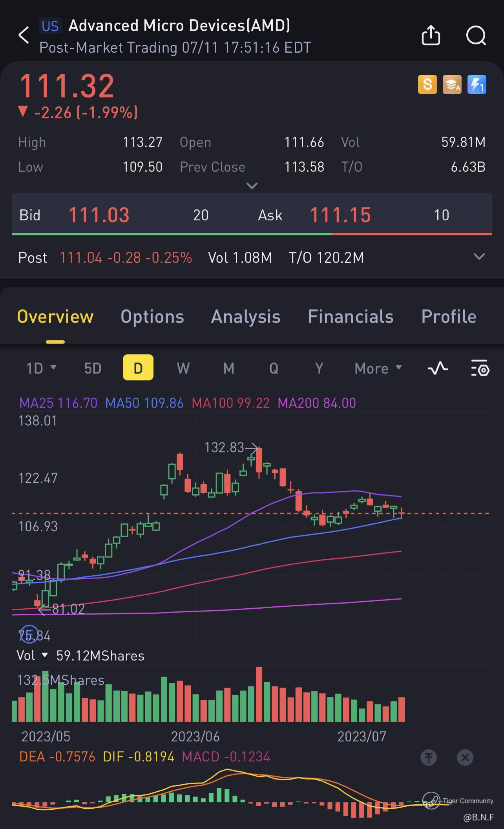Select the W weekly chart period
504x829 pixels.
pos(183,368)
